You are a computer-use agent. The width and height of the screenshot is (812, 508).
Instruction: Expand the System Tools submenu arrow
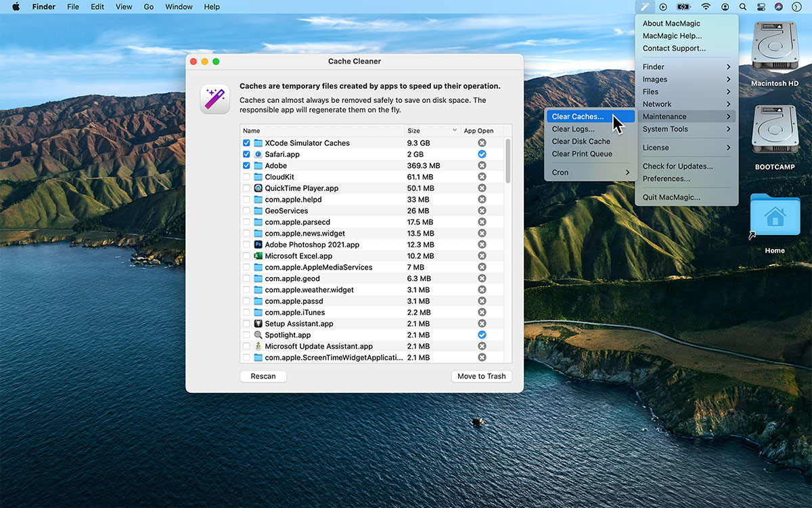point(728,129)
